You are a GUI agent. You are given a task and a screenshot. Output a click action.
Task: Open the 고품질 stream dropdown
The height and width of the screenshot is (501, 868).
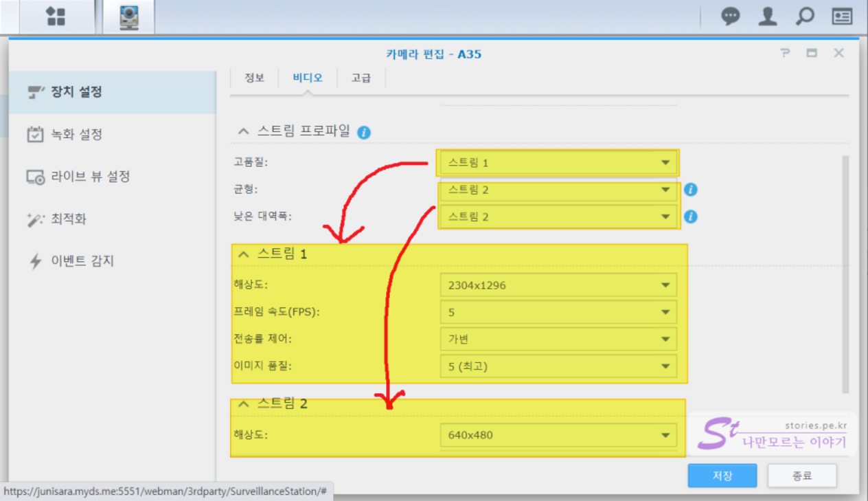coord(558,163)
